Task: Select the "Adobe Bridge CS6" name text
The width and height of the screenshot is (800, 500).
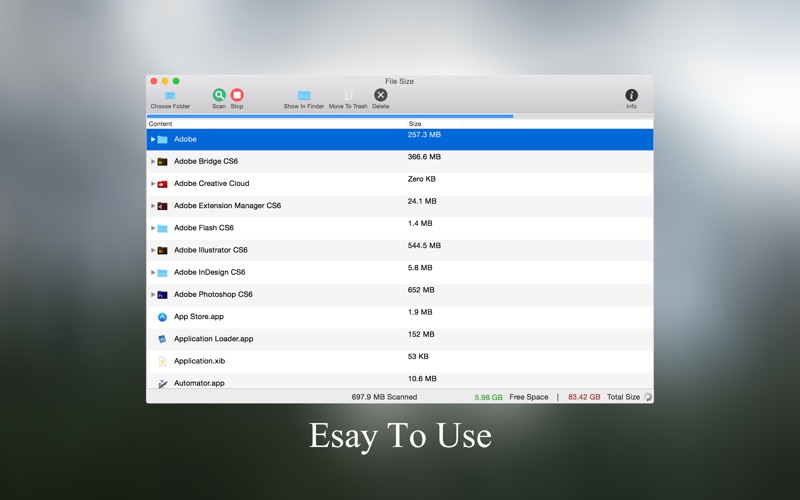Action: coord(206,161)
